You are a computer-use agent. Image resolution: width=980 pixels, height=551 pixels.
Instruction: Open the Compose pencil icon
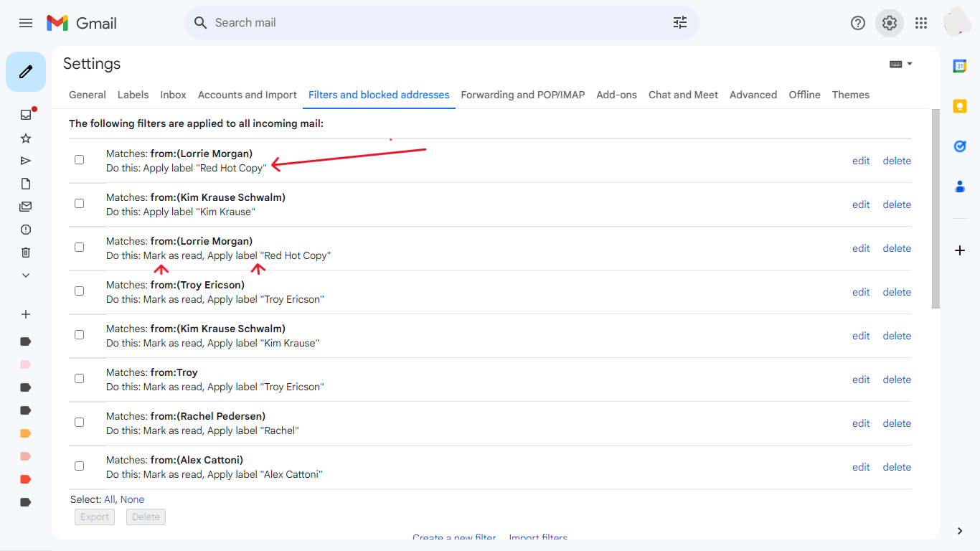click(x=26, y=72)
